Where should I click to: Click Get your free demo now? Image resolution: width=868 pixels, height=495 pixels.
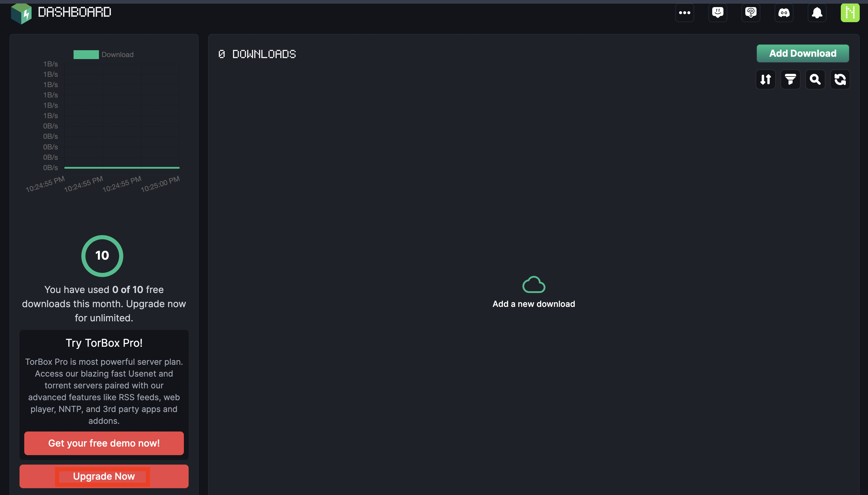pyautogui.click(x=104, y=443)
